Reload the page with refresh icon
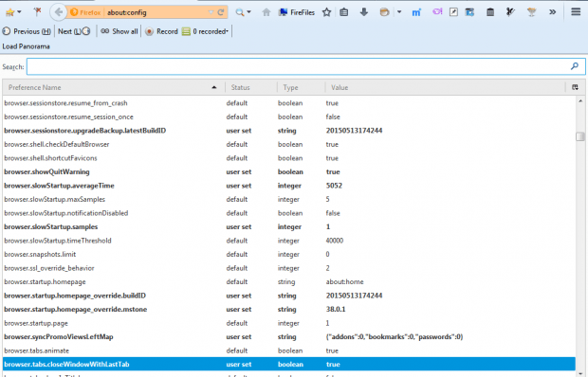This screenshot has height=377, width=588. (221, 12)
